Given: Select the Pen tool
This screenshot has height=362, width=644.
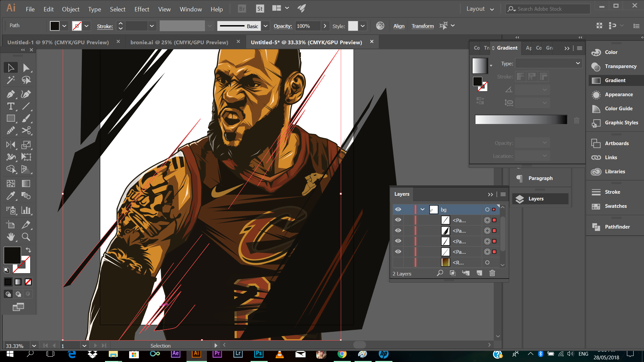Looking at the screenshot, I should [11, 94].
